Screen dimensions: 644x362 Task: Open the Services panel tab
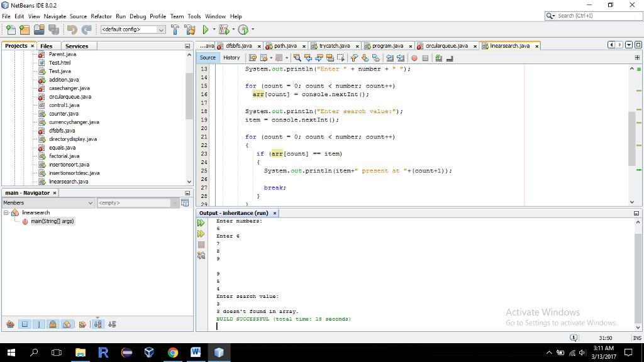(76, 46)
